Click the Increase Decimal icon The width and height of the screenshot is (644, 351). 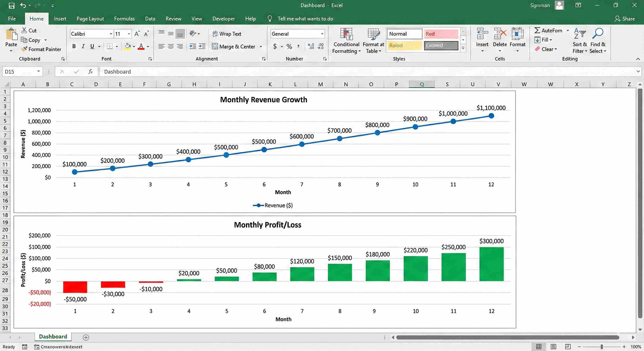[311, 46]
